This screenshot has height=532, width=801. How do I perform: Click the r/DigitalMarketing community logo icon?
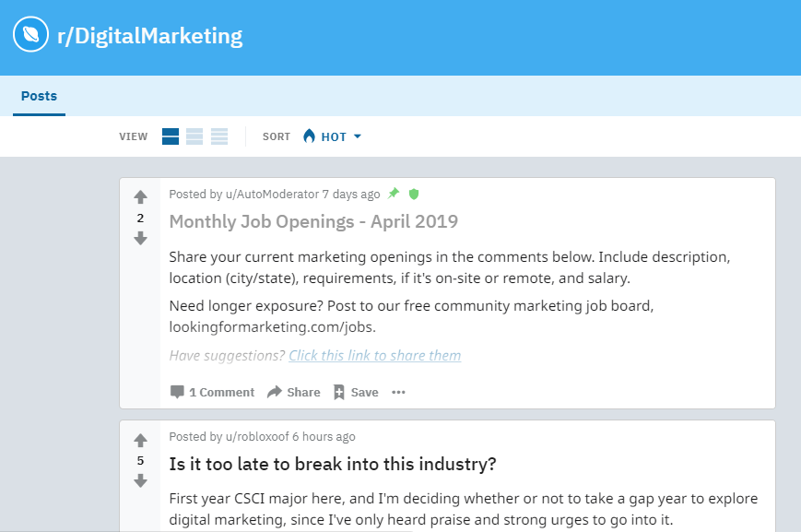[30, 35]
